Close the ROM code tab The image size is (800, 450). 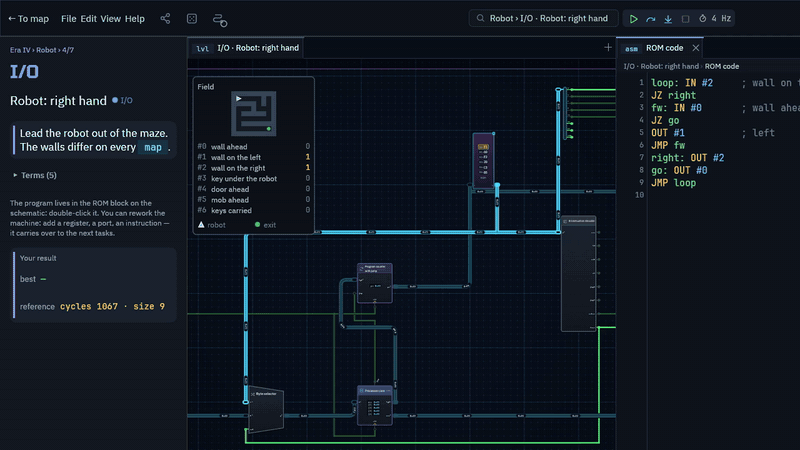pyautogui.click(x=695, y=48)
